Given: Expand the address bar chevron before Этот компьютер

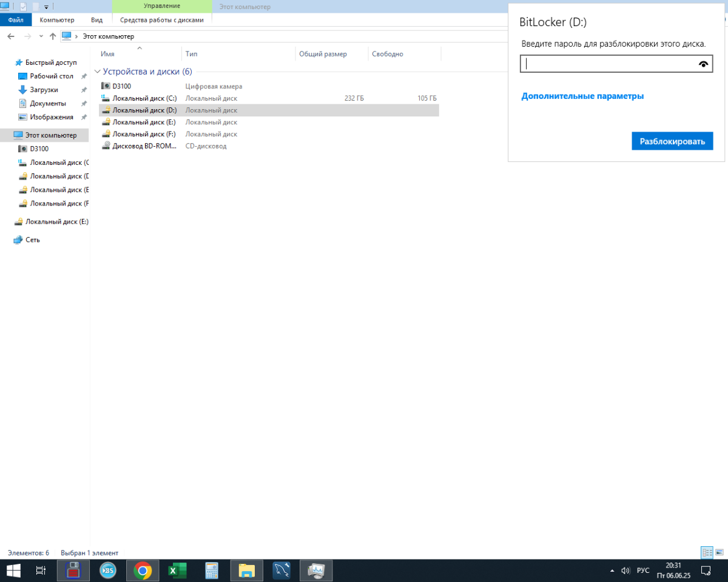Looking at the screenshot, I should tap(77, 36).
